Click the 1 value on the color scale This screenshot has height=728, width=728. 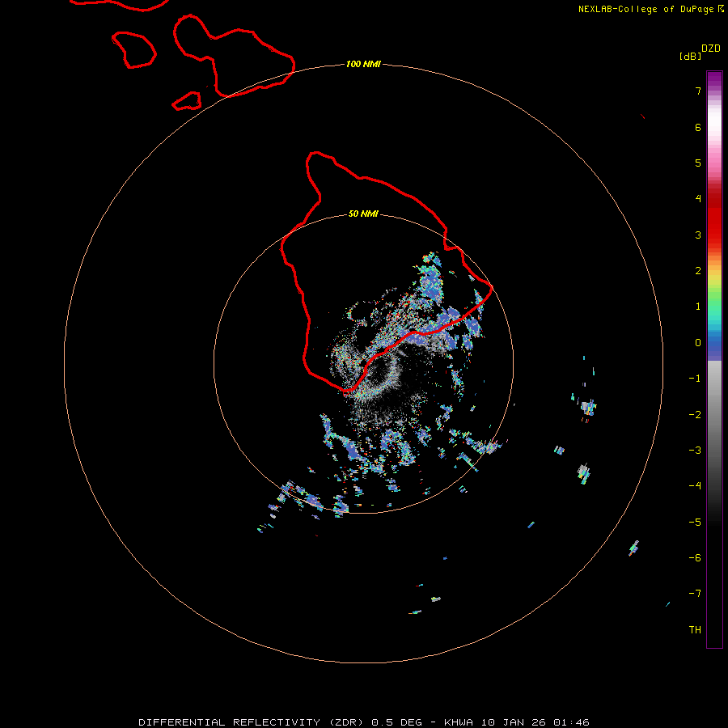(698, 307)
